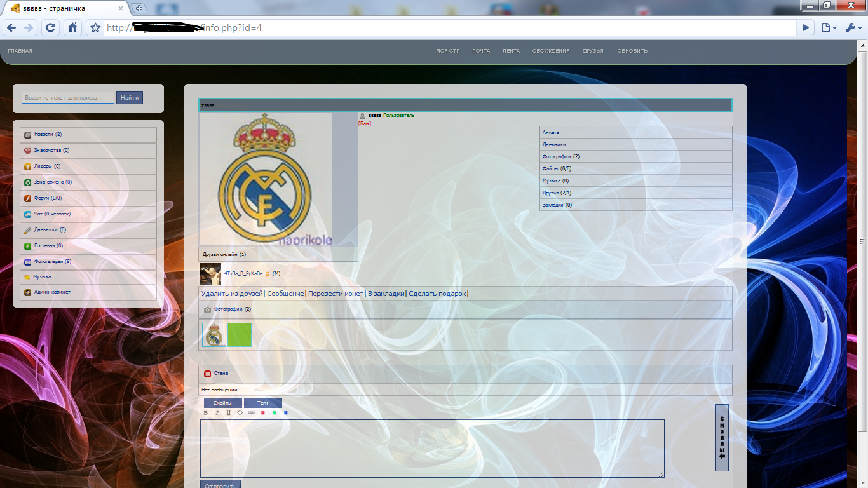Viewport: 868px width, 488px height.
Task: Insert a link with the chain icon
Action: (251, 413)
